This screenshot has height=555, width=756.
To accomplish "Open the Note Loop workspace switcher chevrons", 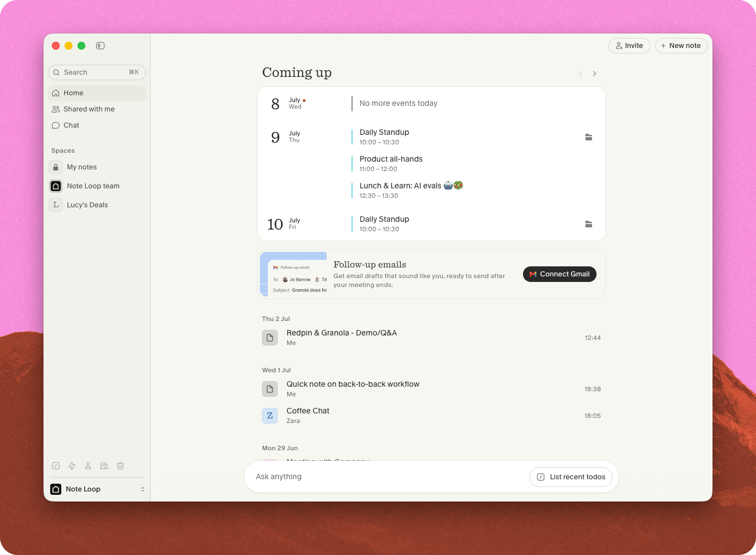I will [x=143, y=489].
